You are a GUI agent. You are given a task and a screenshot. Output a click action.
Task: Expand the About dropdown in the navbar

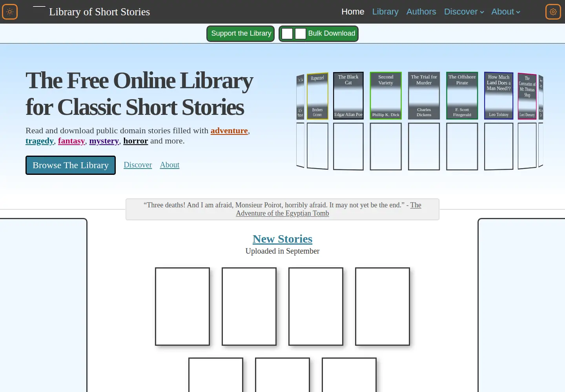[506, 12]
